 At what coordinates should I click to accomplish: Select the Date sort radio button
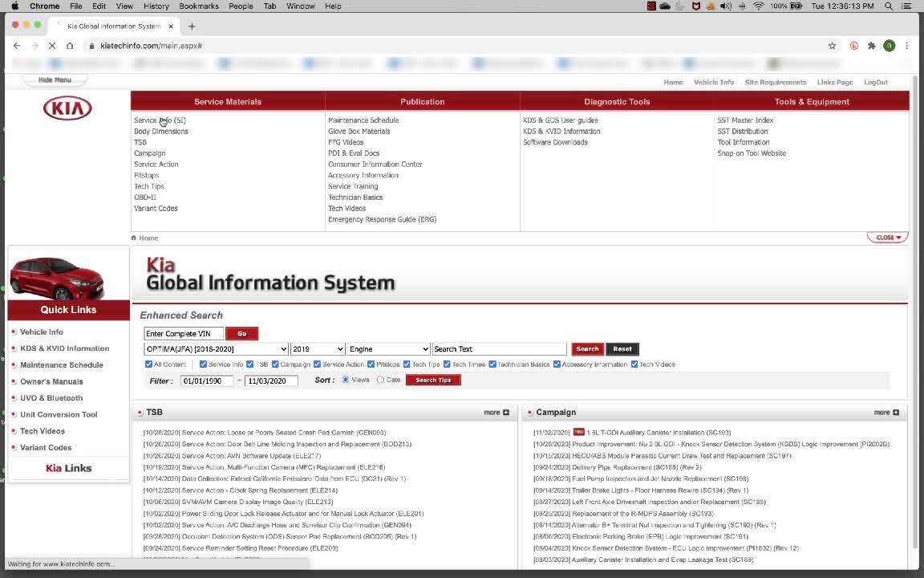(x=380, y=380)
